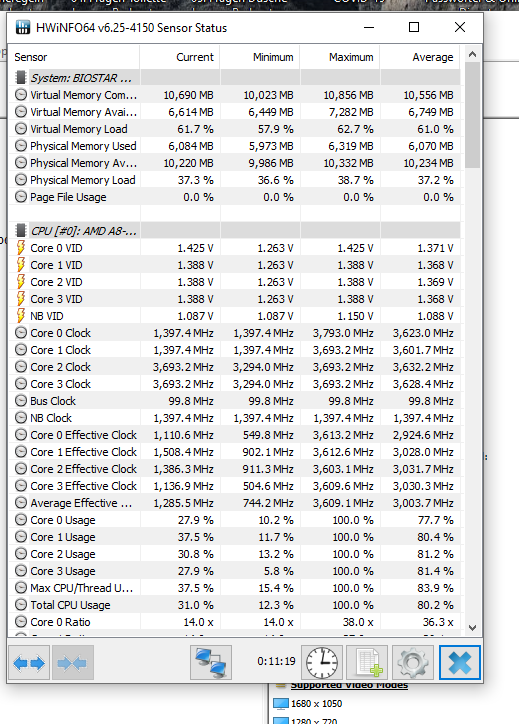Screen dimensions: 519x724
Task: Select the Core 1 Clock row label
Action: [x=60, y=350]
